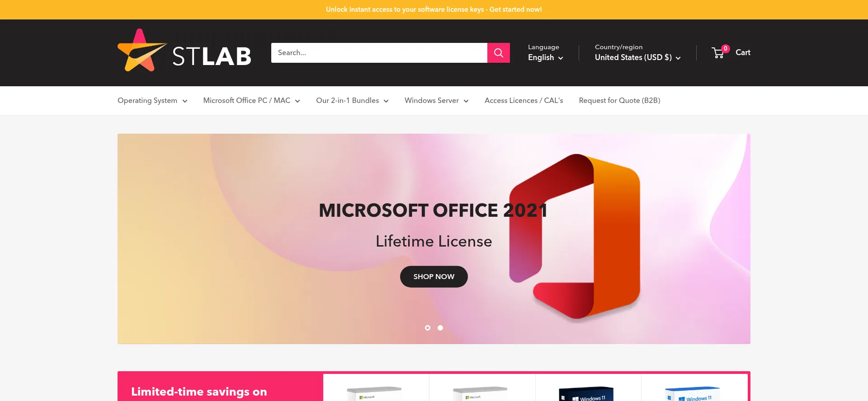Open the dark blue Windows 11 product thumbnail

586,394
